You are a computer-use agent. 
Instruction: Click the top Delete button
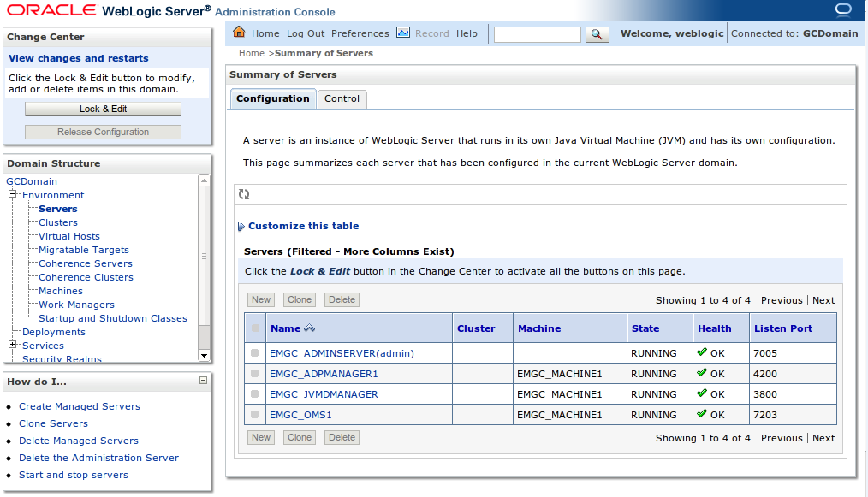point(342,299)
